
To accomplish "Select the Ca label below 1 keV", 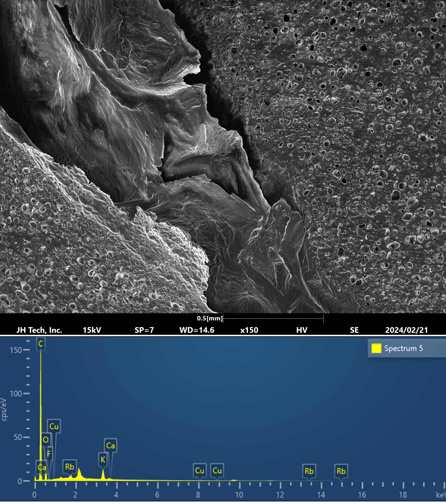I will [x=42, y=467].
